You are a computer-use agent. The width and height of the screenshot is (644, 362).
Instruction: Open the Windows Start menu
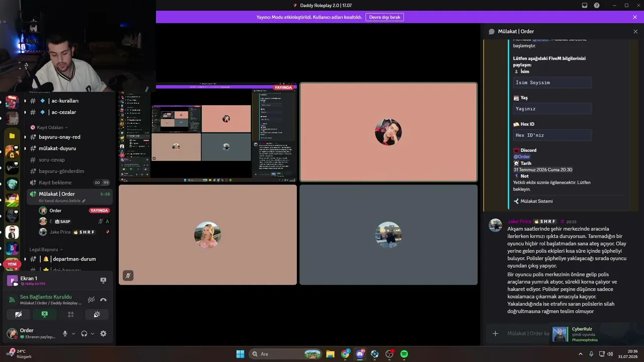pyautogui.click(x=240, y=354)
